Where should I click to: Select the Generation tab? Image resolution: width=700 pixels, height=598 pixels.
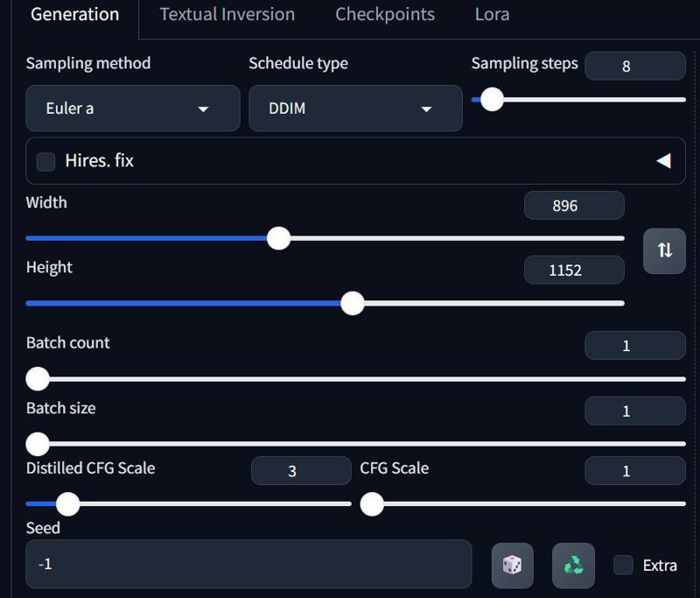click(x=74, y=15)
